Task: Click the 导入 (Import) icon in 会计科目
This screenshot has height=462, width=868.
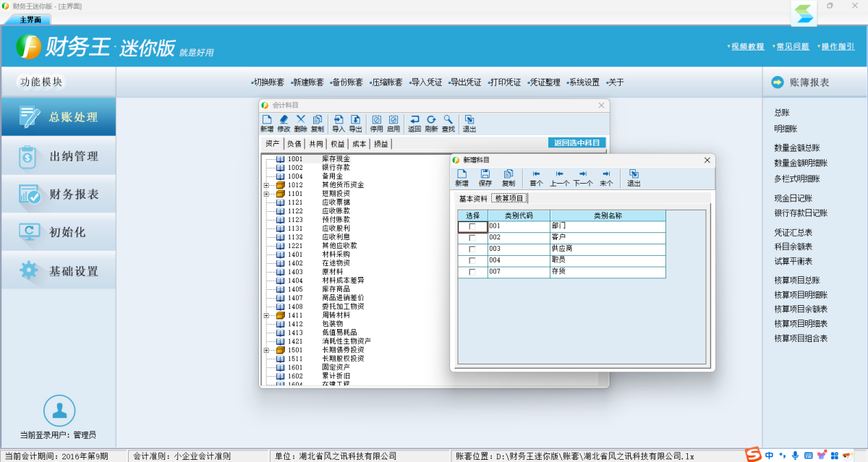Action: click(x=338, y=123)
